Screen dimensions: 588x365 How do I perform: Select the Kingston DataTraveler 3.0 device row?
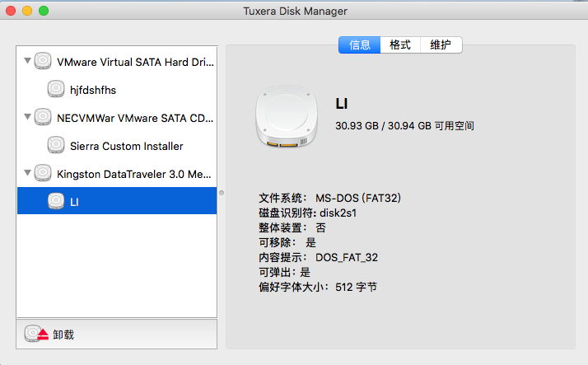117,174
